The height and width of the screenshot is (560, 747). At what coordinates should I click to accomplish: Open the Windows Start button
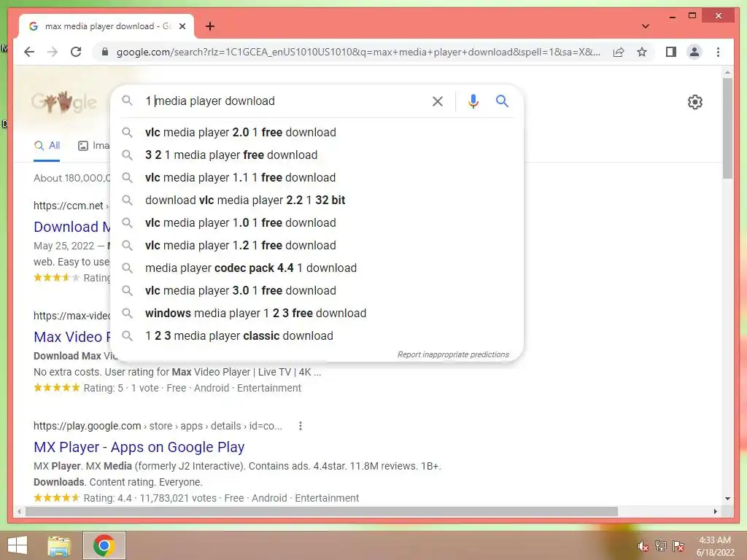point(18,545)
